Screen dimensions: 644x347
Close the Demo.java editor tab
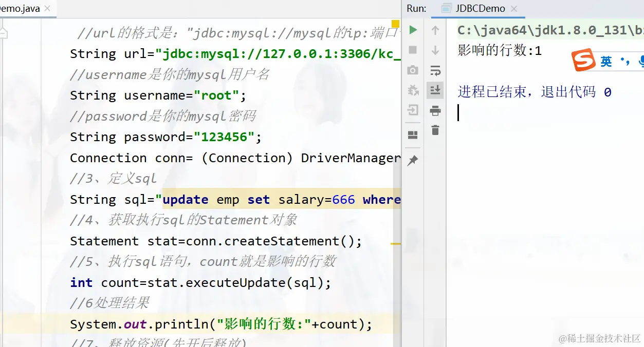pos(48,9)
